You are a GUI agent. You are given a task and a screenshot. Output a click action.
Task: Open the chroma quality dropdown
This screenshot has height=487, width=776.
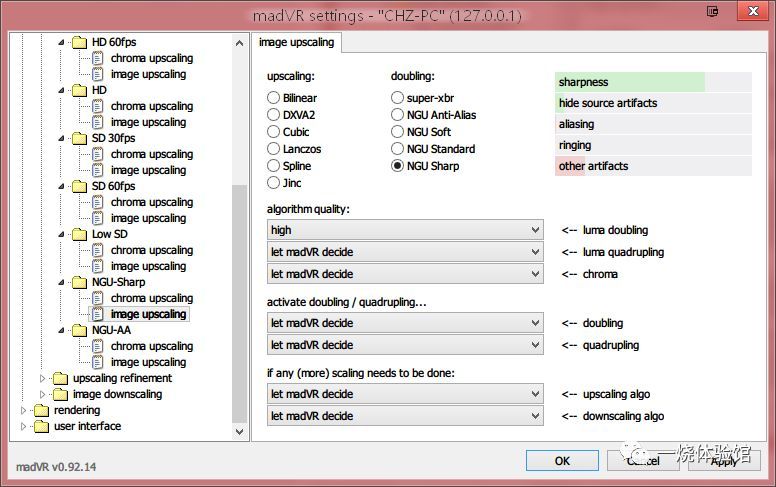tap(405, 274)
